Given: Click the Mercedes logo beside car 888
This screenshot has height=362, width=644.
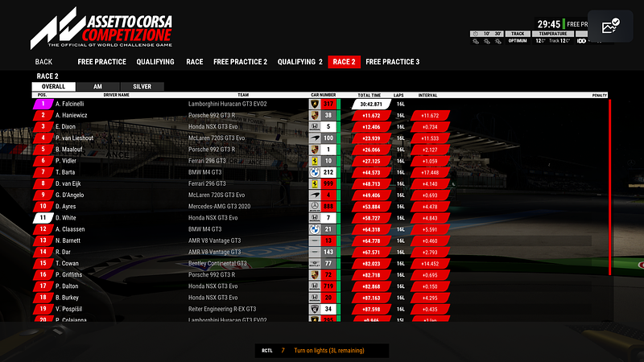Looking at the screenshot, I should [x=315, y=207].
